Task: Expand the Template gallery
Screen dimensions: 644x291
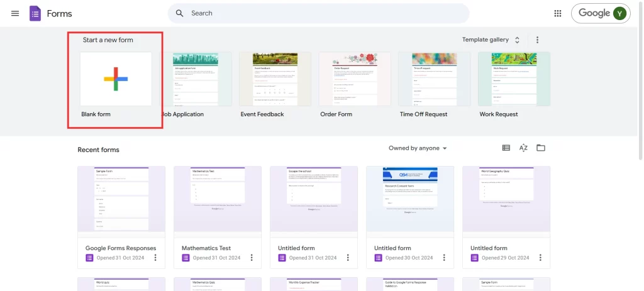Action: click(x=491, y=40)
